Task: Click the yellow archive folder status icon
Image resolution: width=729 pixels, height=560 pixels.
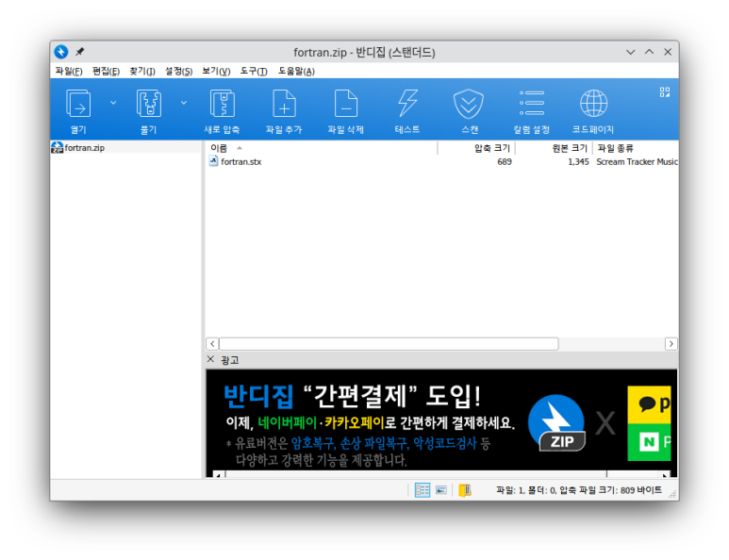Action: click(465, 490)
